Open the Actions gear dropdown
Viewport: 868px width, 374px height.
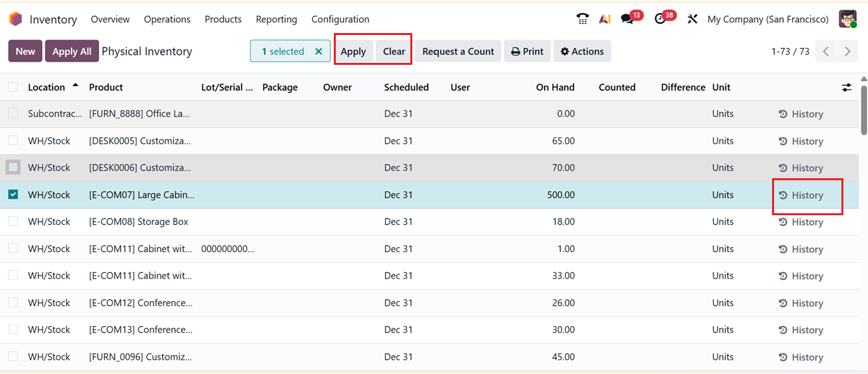(x=581, y=51)
